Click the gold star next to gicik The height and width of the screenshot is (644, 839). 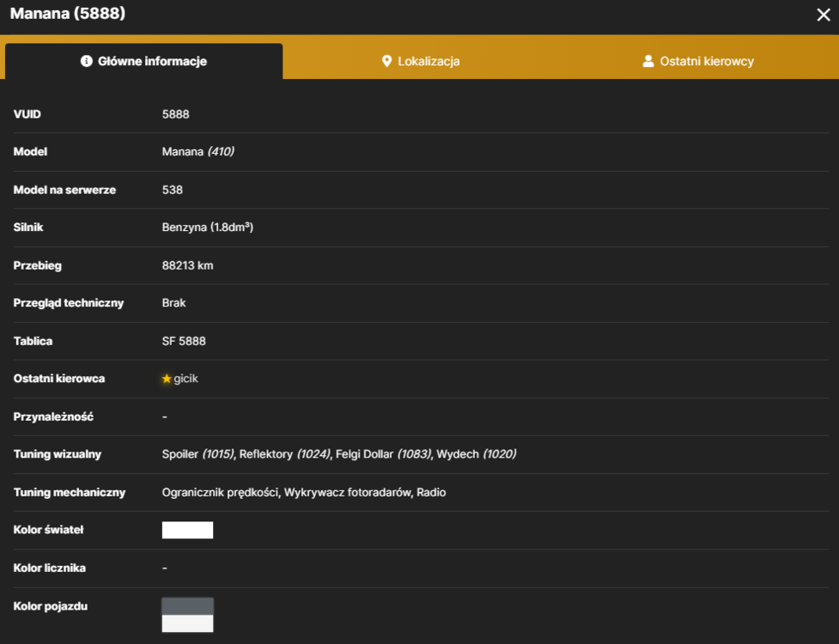(x=167, y=379)
